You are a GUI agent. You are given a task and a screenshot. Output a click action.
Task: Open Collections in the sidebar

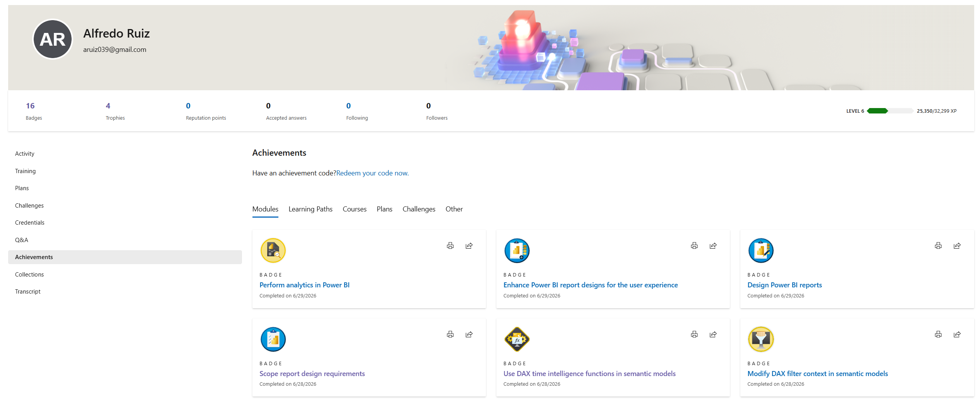pos(125,275)
